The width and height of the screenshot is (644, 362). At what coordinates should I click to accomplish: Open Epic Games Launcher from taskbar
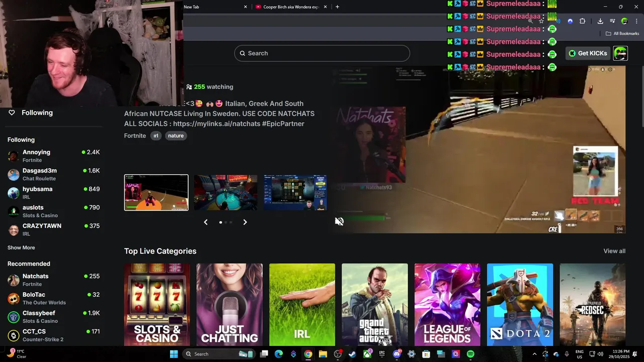coord(382,354)
